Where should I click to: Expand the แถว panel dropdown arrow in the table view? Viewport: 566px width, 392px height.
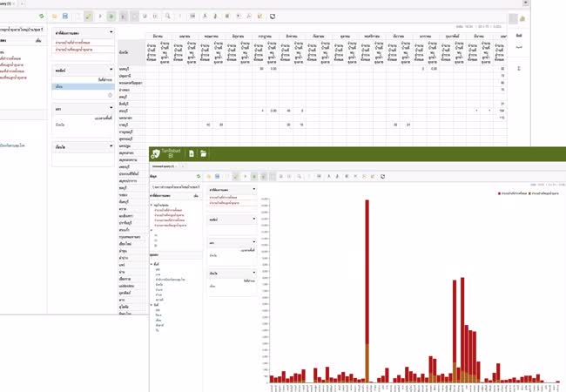coord(111,109)
